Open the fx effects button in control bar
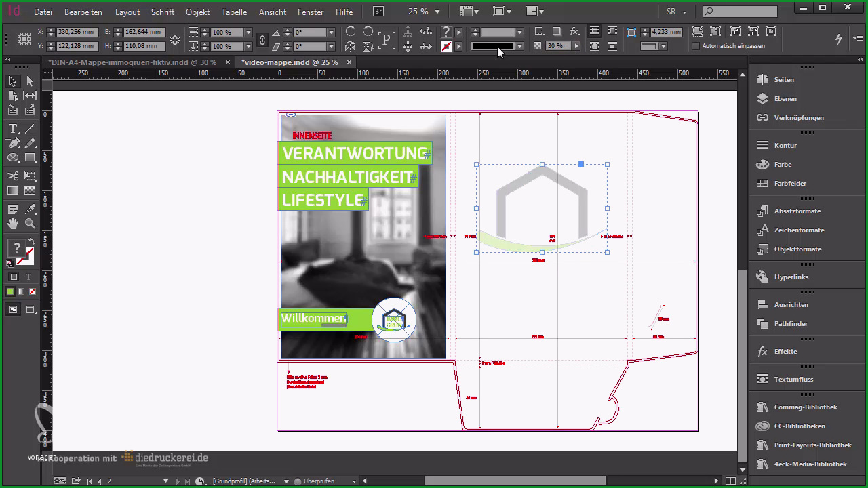The height and width of the screenshot is (488, 868). [574, 32]
